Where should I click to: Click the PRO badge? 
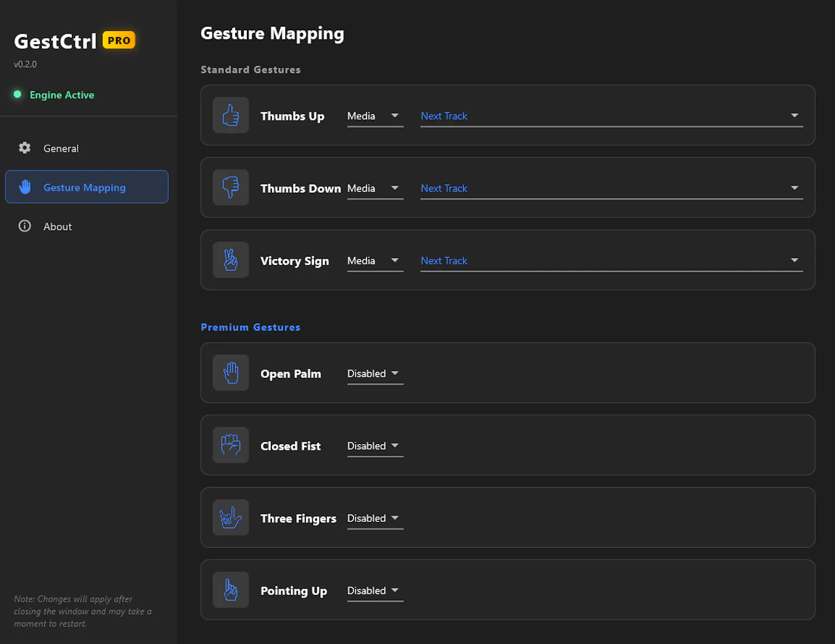119,40
